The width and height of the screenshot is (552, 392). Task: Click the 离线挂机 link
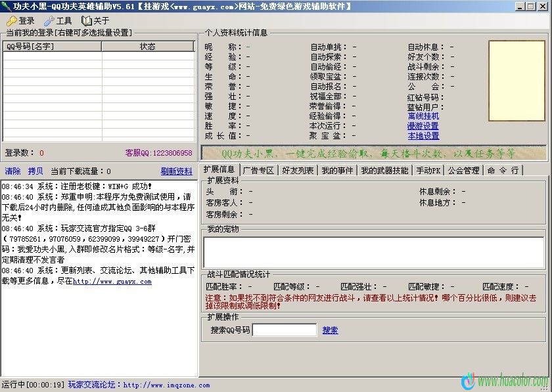click(x=423, y=116)
